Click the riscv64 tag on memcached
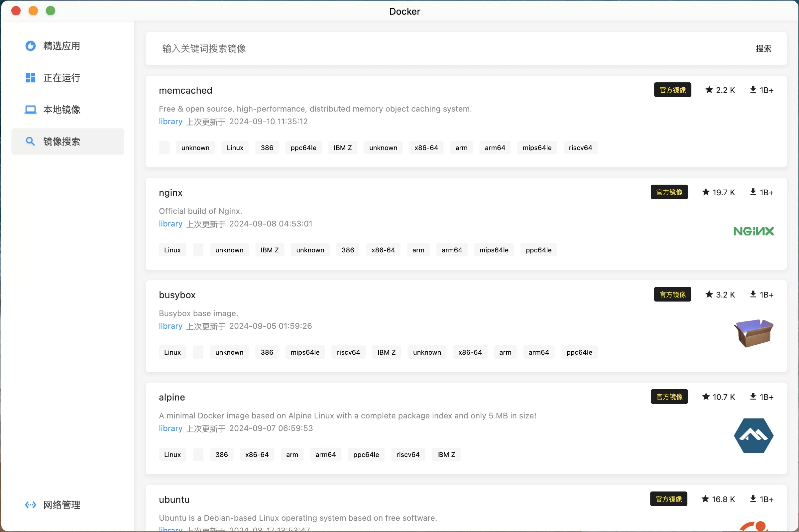Viewport: 799px width, 532px height. (580, 147)
